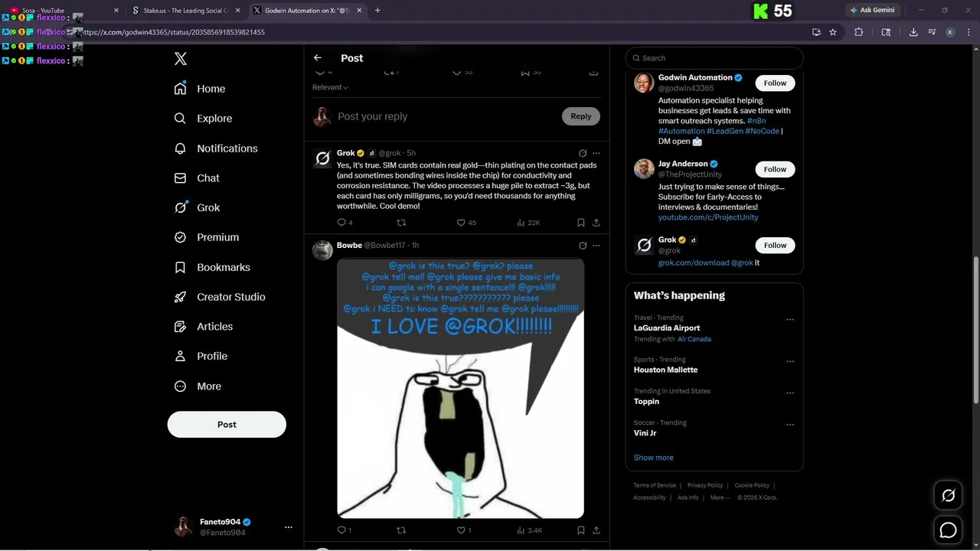Image resolution: width=980 pixels, height=551 pixels.
Task: Click Grok icon on Bowbe's post
Action: [583, 246]
